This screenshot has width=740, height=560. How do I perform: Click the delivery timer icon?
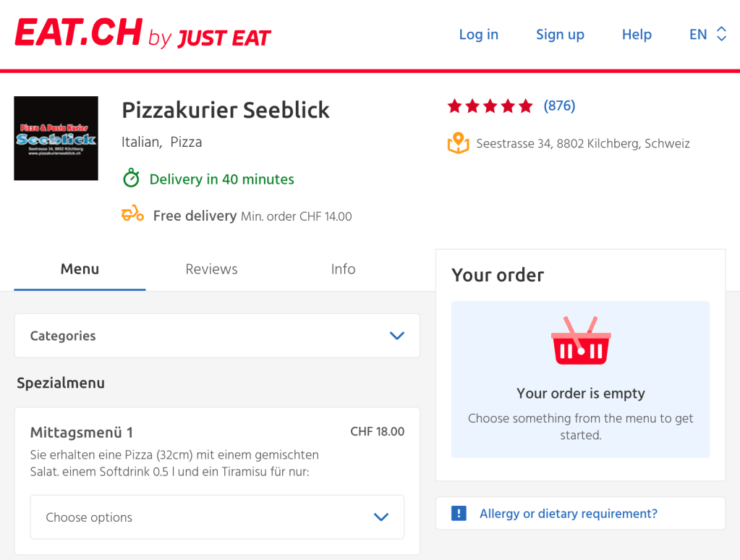click(x=131, y=179)
